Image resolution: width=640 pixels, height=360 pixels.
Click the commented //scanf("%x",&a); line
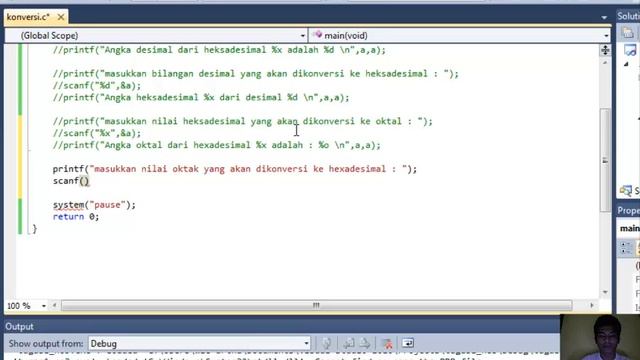point(97,133)
